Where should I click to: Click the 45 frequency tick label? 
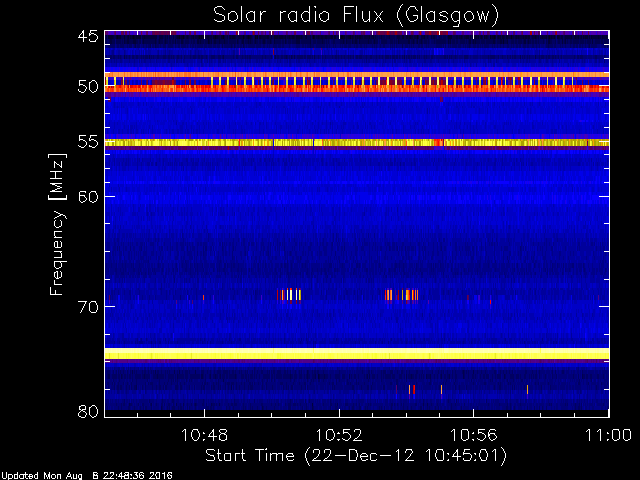point(88,37)
